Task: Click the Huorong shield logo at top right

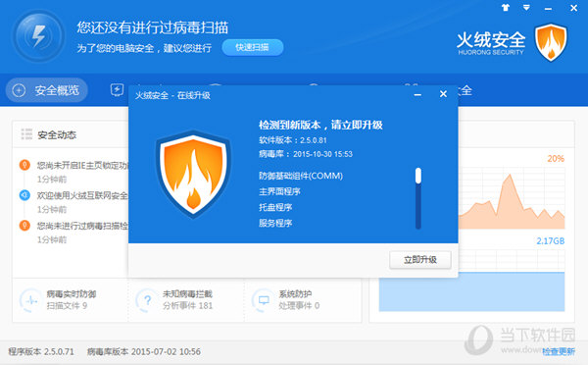Action: 551,42
